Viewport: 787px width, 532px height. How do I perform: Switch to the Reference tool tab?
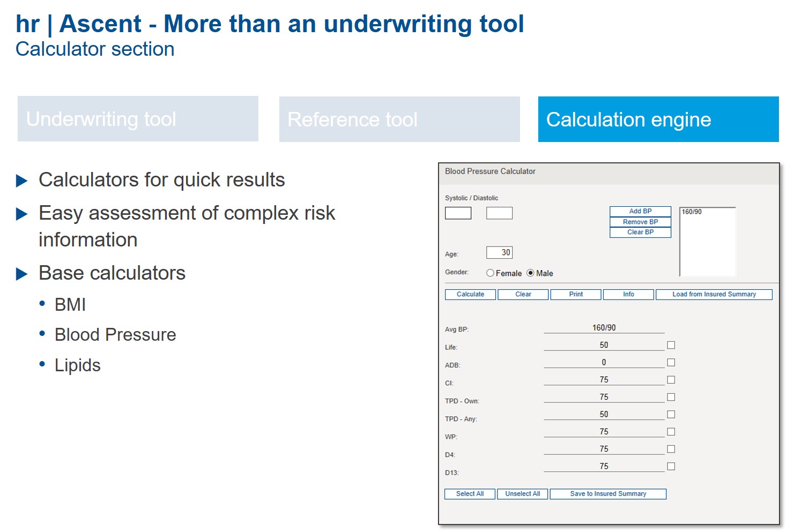(399, 119)
